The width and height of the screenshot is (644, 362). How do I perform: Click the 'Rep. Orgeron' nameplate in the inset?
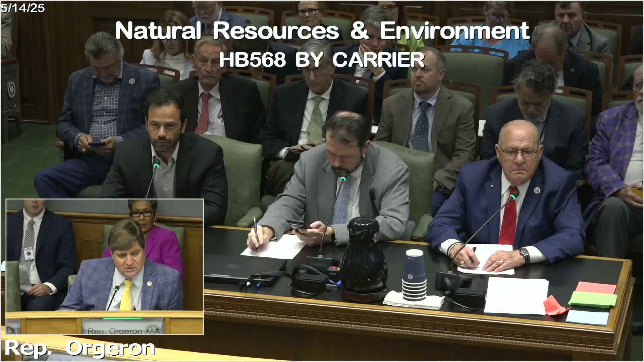tap(115, 330)
